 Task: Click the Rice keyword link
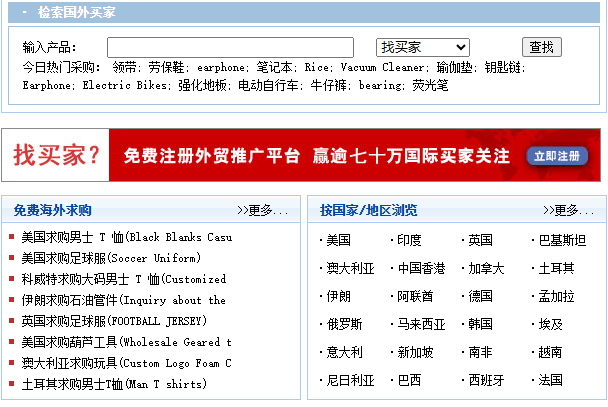tap(316, 67)
